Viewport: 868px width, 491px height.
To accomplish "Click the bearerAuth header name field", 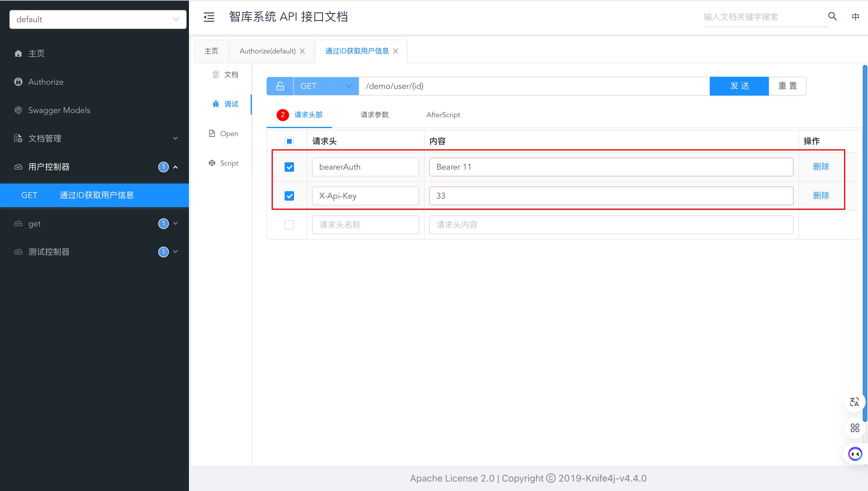I will pyautogui.click(x=365, y=167).
